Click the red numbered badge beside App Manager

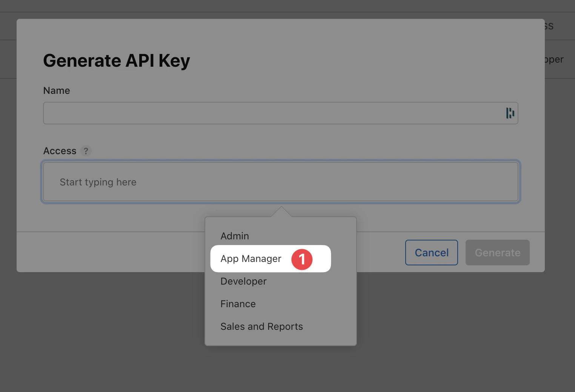[x=302, y=259]
